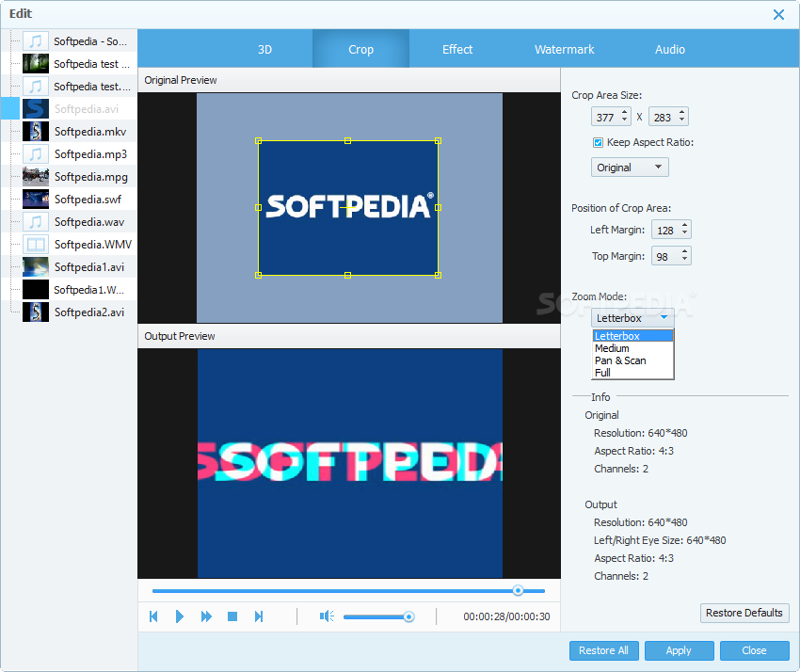This screenshot has height=672, width=800.
Task: Decrease crop area height value
Action: click(681, 120)
